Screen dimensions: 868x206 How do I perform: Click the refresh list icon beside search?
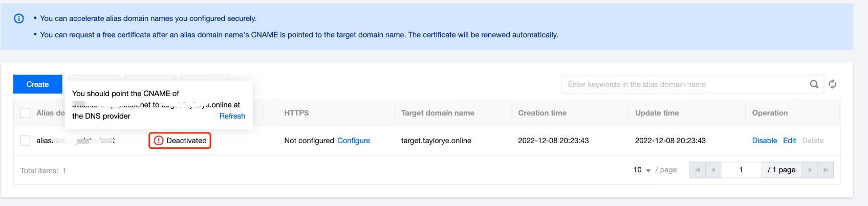pyautogui.click(x=833, y=84)
